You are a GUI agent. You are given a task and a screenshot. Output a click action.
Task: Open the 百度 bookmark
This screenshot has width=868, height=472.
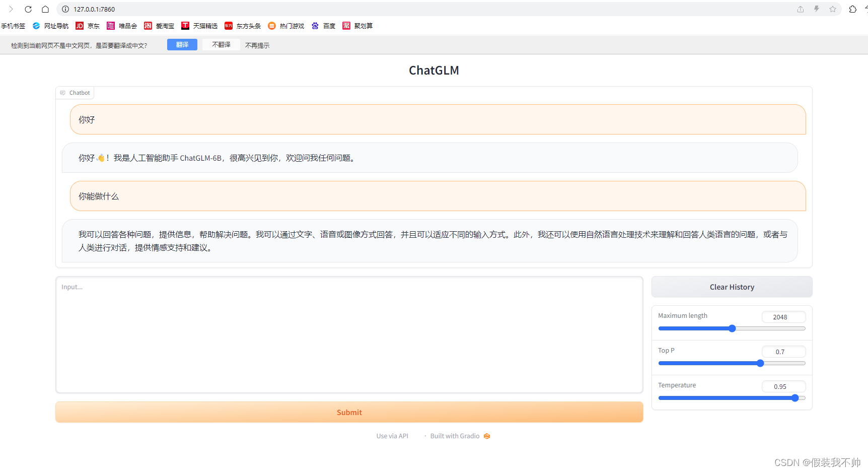pyautogui.click(x=323, y=26)
